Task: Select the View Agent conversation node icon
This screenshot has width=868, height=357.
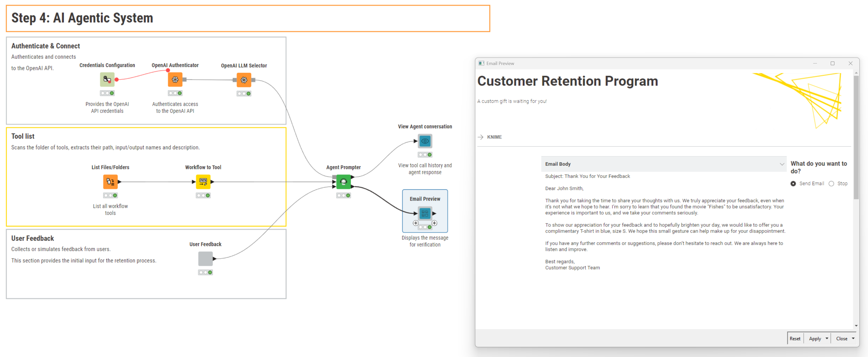Action: click(x=425, y=141)
